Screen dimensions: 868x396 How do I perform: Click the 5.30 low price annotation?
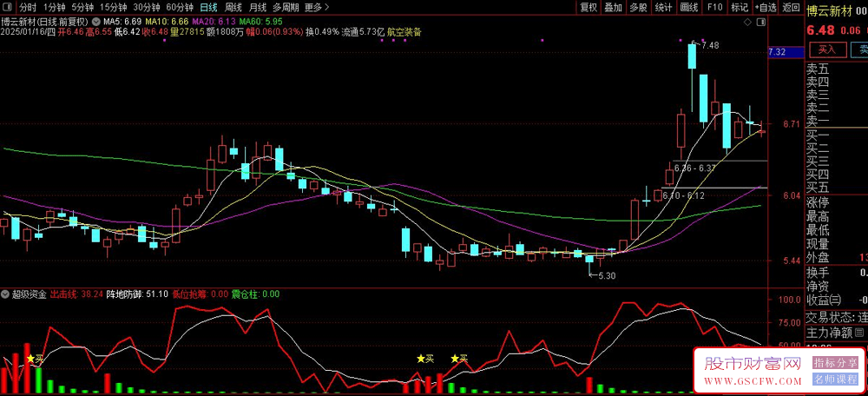point(606,274)
